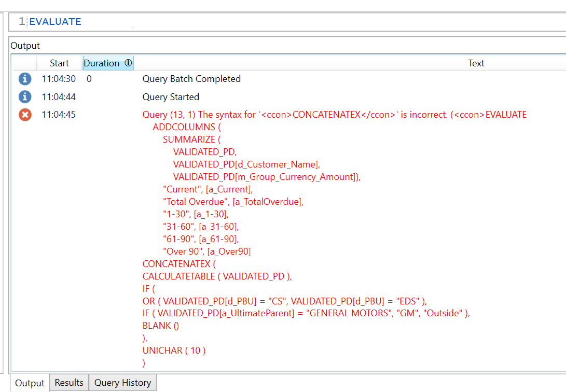Click the EVALUATE keyword in editor
Viewport: 566px width, 392px height.
[55, 22]
